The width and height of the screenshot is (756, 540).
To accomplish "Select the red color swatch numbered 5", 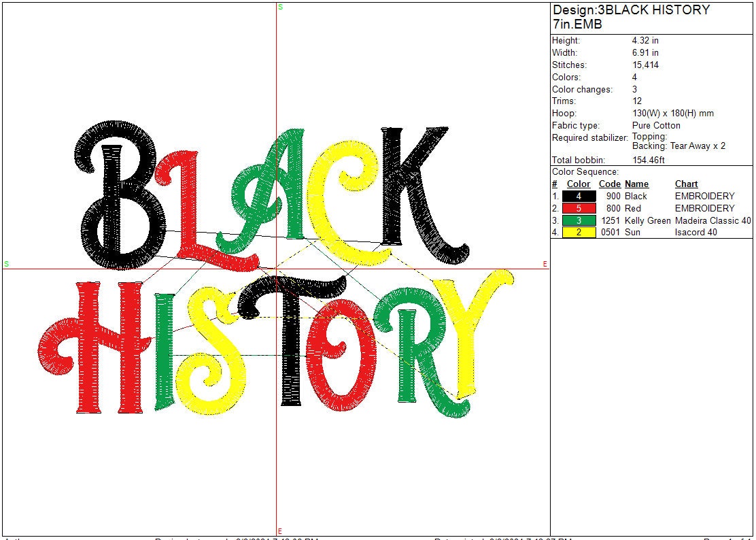I will tap(579, 208).
